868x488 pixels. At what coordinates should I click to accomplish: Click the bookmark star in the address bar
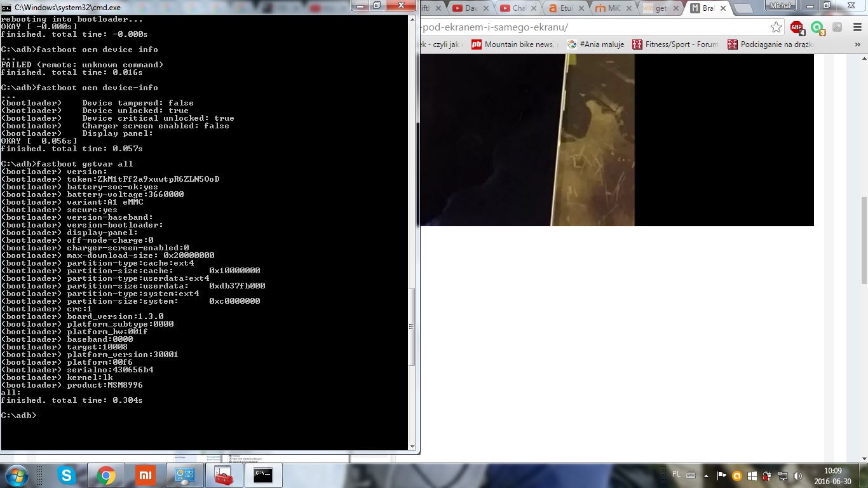[776, 27]
